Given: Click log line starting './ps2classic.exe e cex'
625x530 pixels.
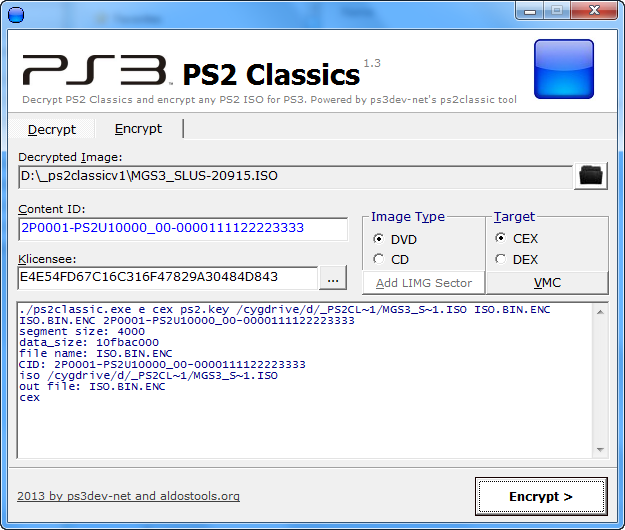Looking at the screenshot, I should click(285, 310).
